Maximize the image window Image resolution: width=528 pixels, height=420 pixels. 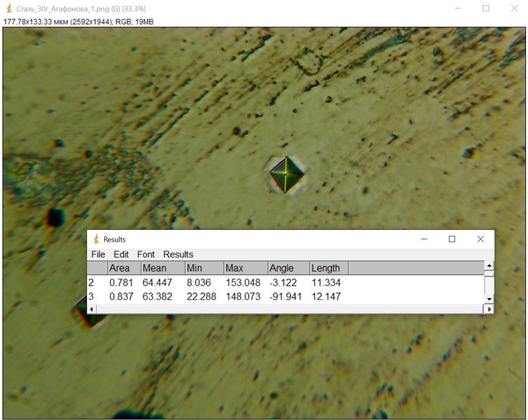(x=486, y=8)
